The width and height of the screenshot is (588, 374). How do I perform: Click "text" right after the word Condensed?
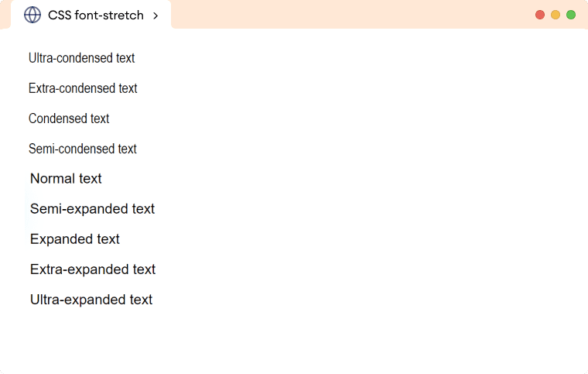click(x=100, y=118)
